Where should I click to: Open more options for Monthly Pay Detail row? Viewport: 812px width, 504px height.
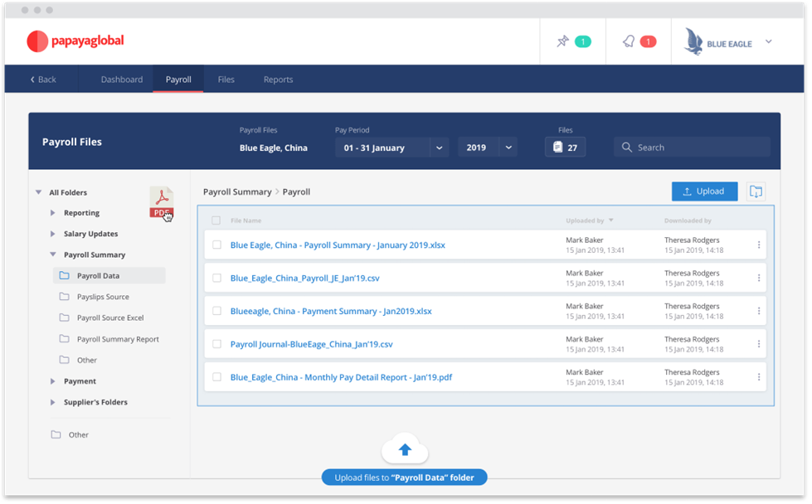pos(759,377)
